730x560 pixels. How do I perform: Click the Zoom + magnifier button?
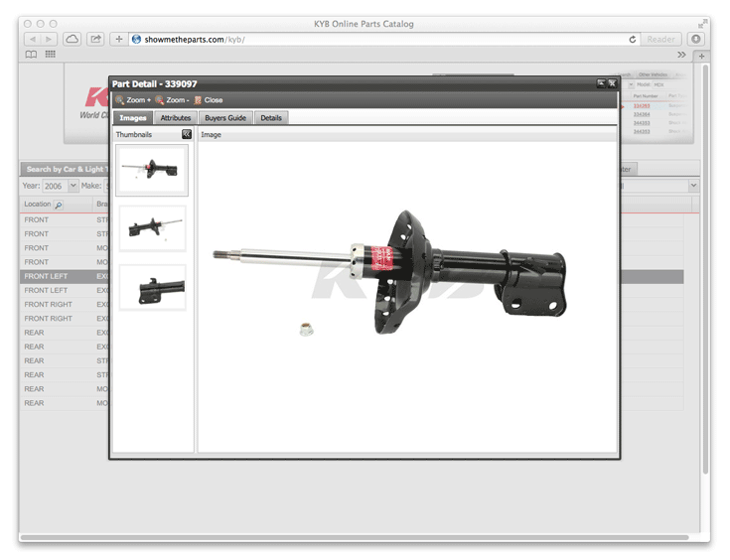(133, 100)
